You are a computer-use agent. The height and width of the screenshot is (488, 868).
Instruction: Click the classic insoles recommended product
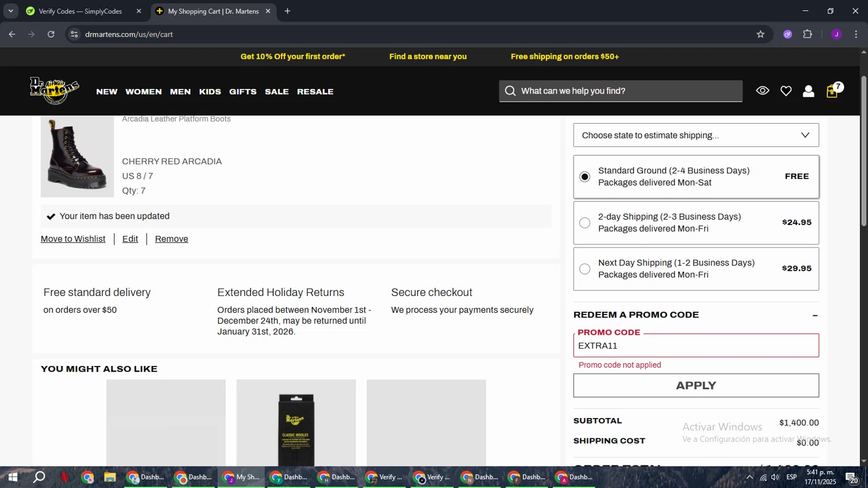pos(296,423)
